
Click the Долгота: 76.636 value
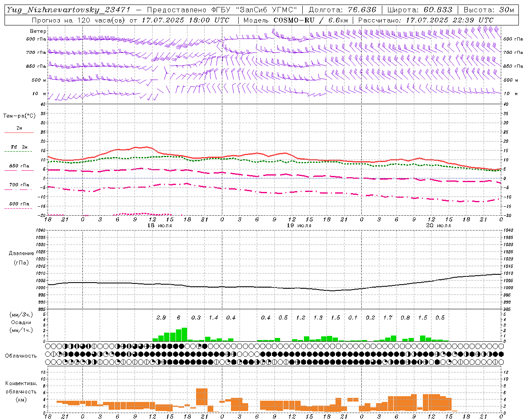pyautogui.click(x=342, y=10)
